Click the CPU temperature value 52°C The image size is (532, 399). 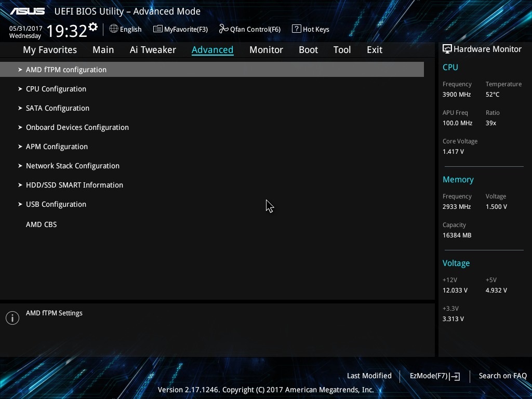493,95
